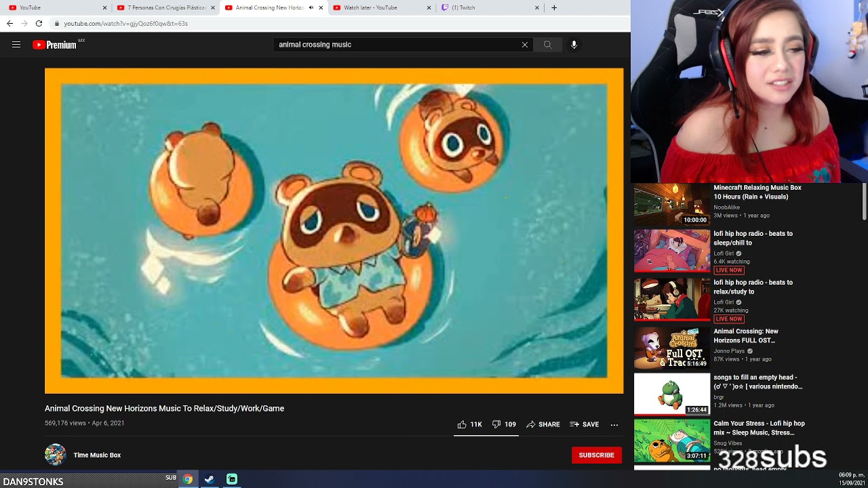Open Animal Crossing New Horizons FULL OST title

point(746,335)
